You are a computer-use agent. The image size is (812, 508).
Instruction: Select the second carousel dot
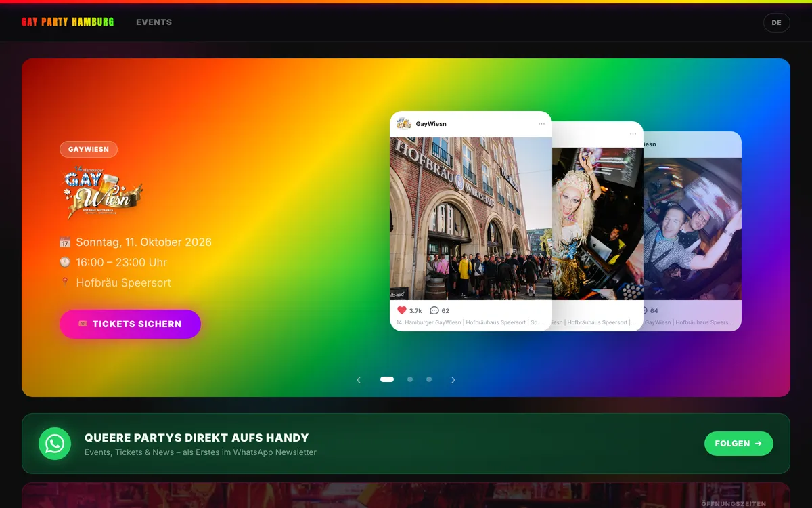(410, 379)
